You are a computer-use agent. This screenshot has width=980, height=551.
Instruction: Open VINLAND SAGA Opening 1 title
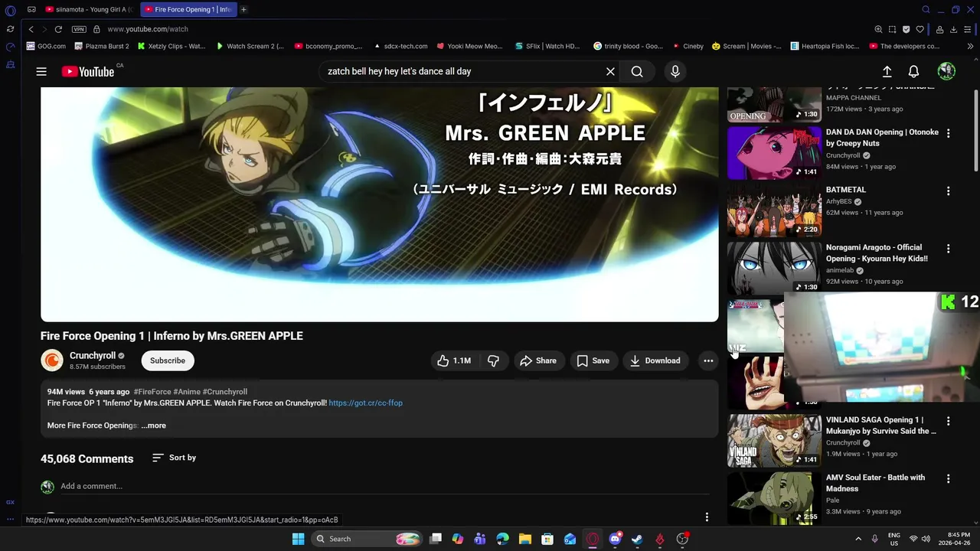(x=880, y=425)
